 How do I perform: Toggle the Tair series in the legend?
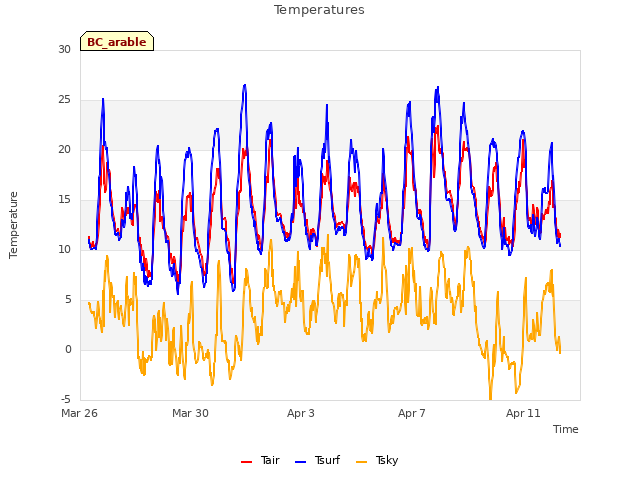point(260,460)
